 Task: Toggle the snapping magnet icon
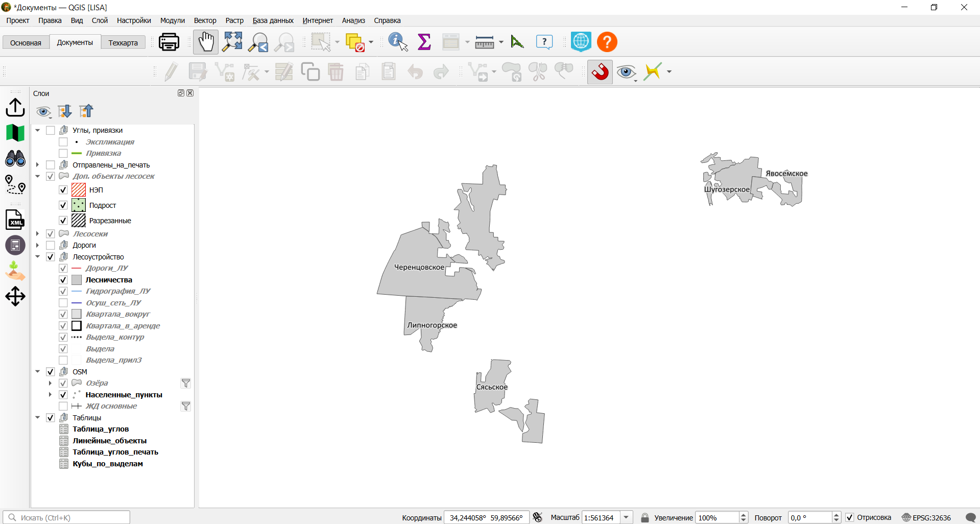point(600,72)
